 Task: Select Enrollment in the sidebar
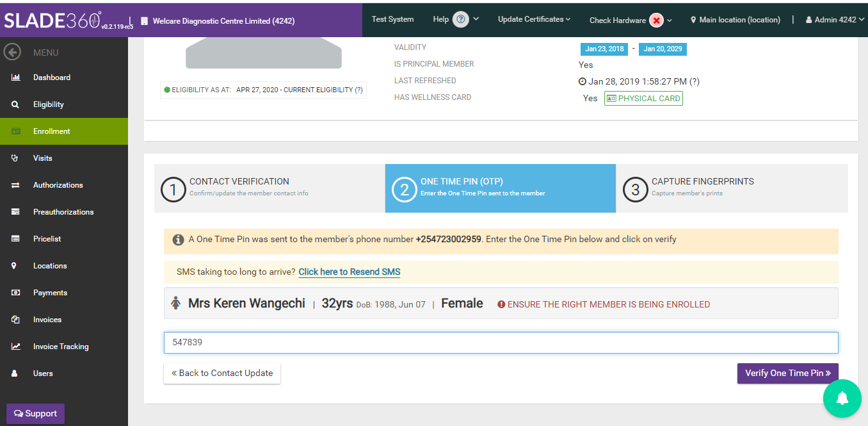click(x=64, y=131)
